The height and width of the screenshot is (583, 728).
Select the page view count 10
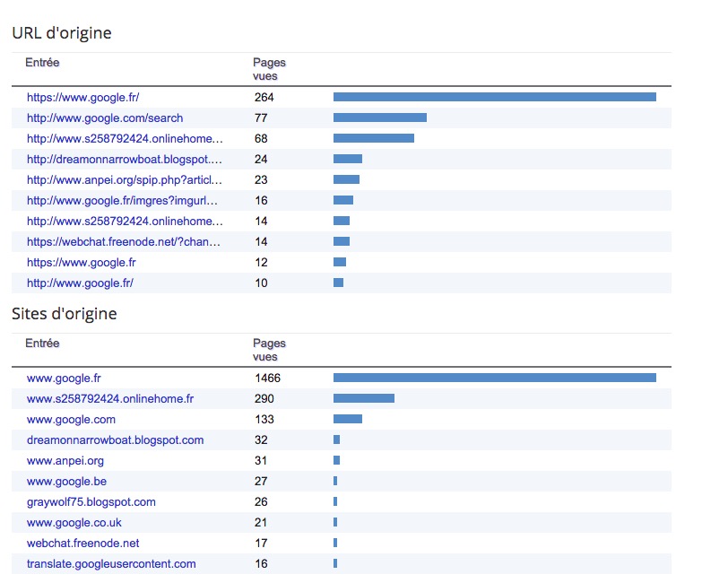(261, 283)
